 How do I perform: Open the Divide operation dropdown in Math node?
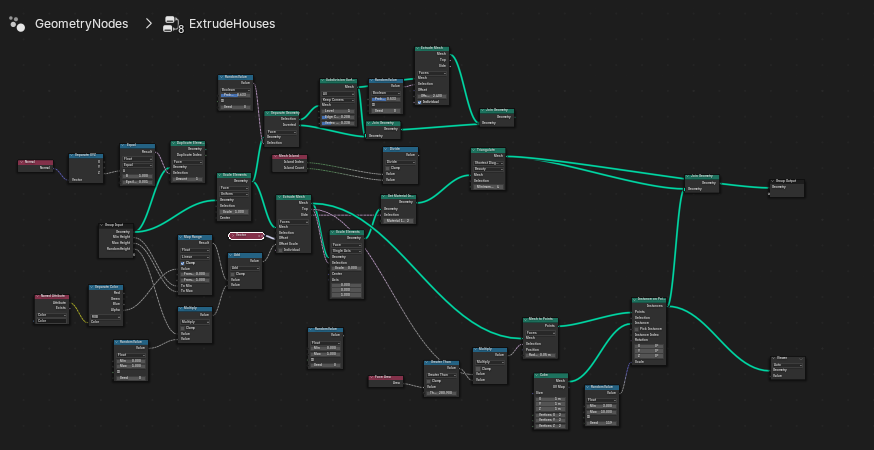(400, 160)
